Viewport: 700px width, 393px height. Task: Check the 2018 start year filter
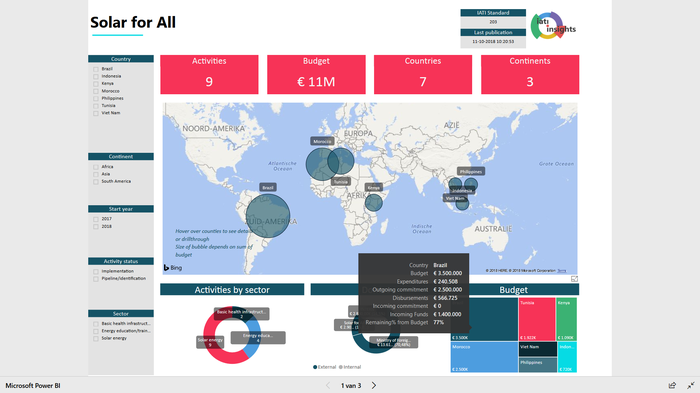point(96,227)
